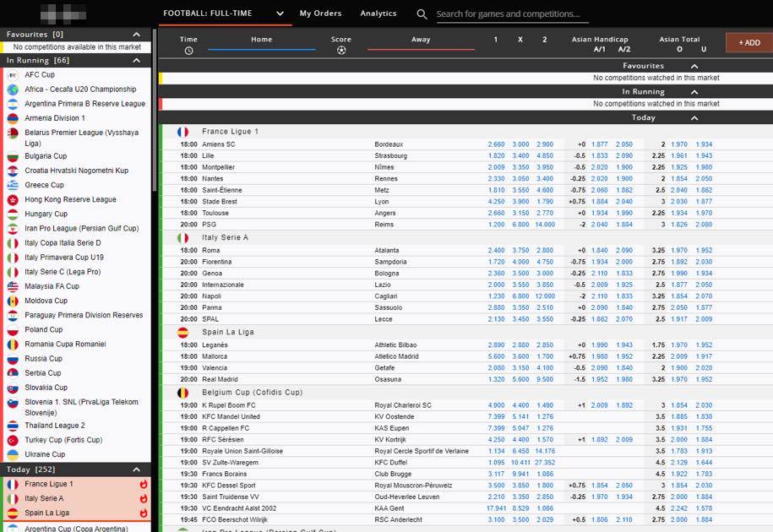Click Asian handicap odds 1.884 for Stade Brest
The height and width of the screenshot is (532, 773).
point(600,202)
